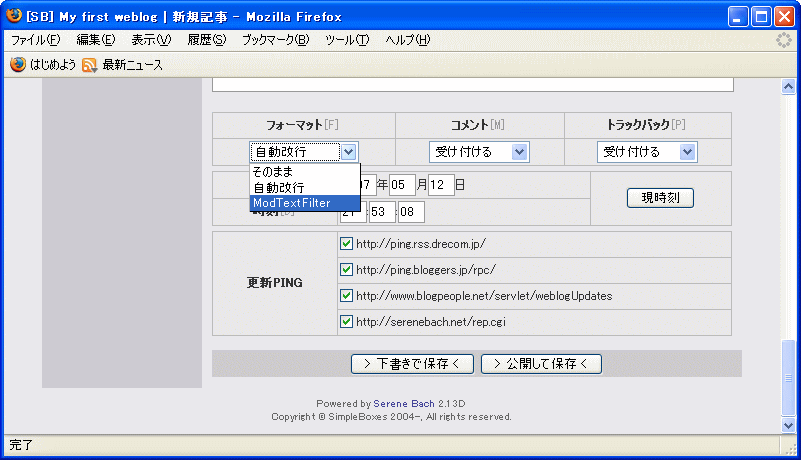Click the loading throbber icon at top right
The width and height of the screenshot is (801, 460).
tap(784, 40)
